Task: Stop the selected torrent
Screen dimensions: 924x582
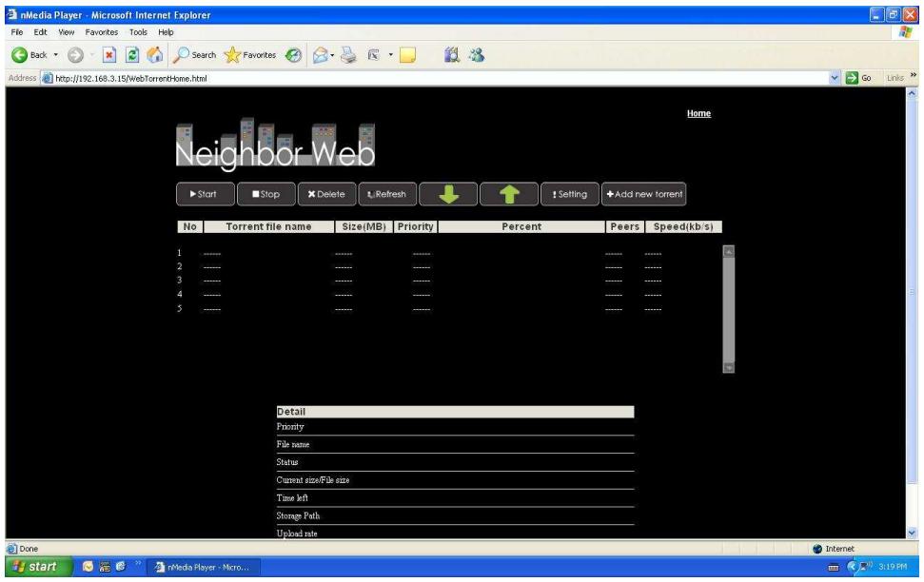Action: pyautogui.click(x=265, y=193)
